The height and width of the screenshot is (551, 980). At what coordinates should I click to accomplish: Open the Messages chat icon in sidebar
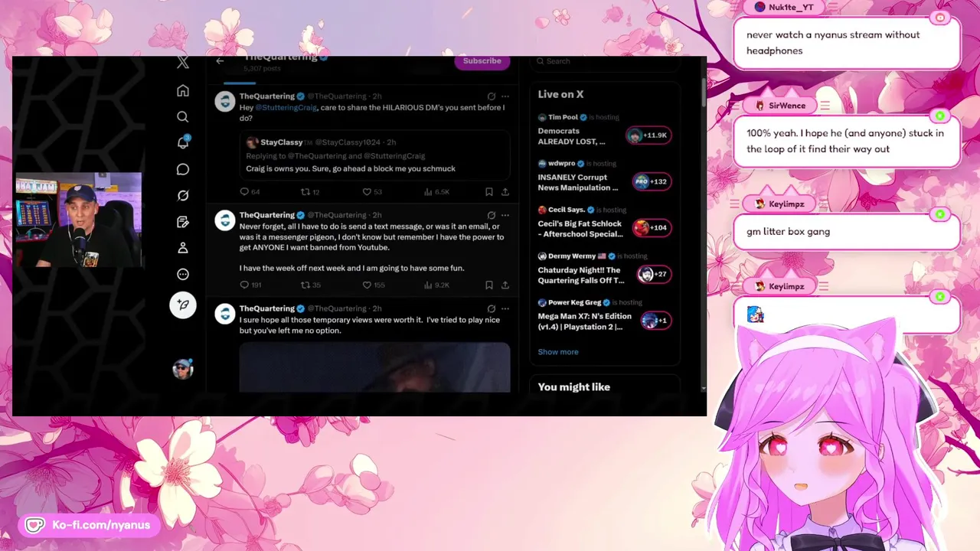(x=183, y=169)
